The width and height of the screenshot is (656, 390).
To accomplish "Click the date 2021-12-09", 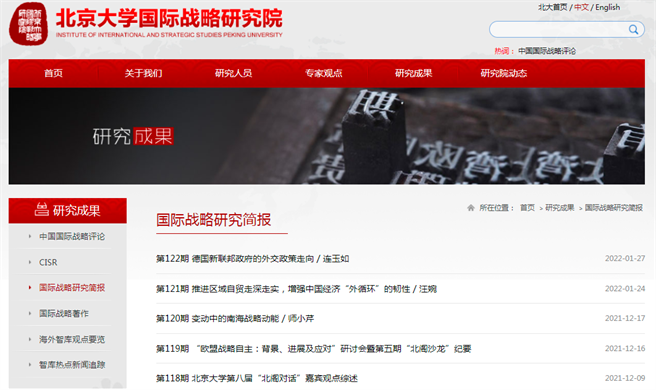I will (625, 378).
